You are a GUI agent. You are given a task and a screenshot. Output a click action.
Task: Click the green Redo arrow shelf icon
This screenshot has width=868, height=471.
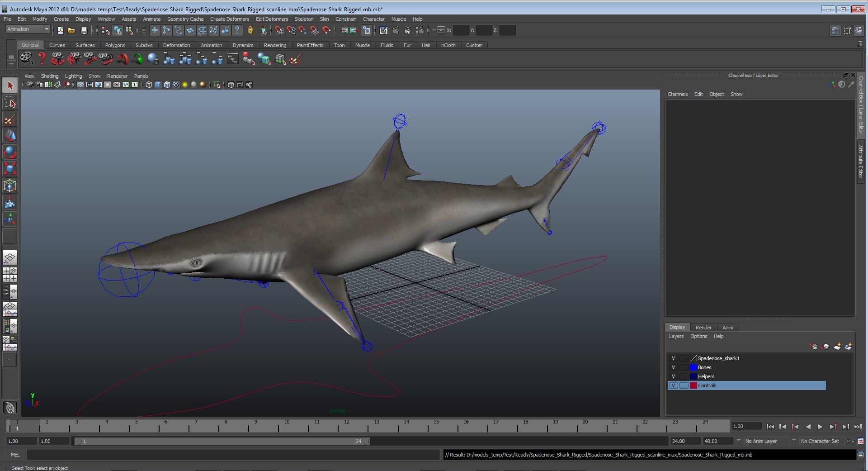click(x=138, y=59)
